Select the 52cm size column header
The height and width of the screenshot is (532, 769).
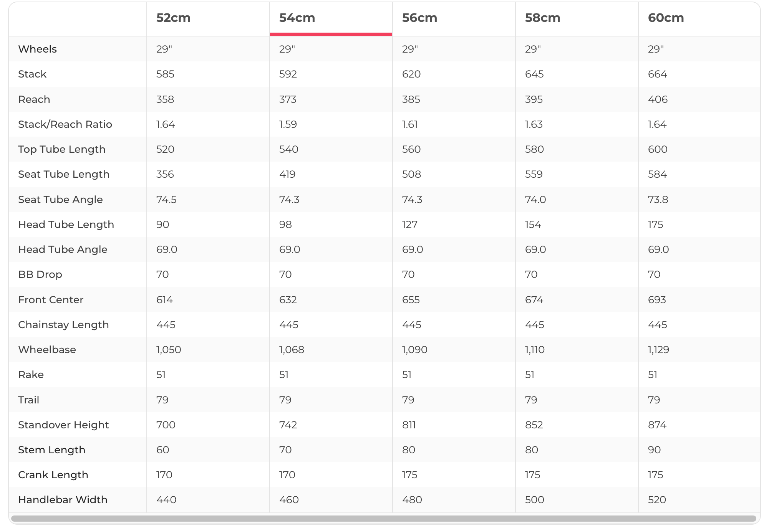173,18
